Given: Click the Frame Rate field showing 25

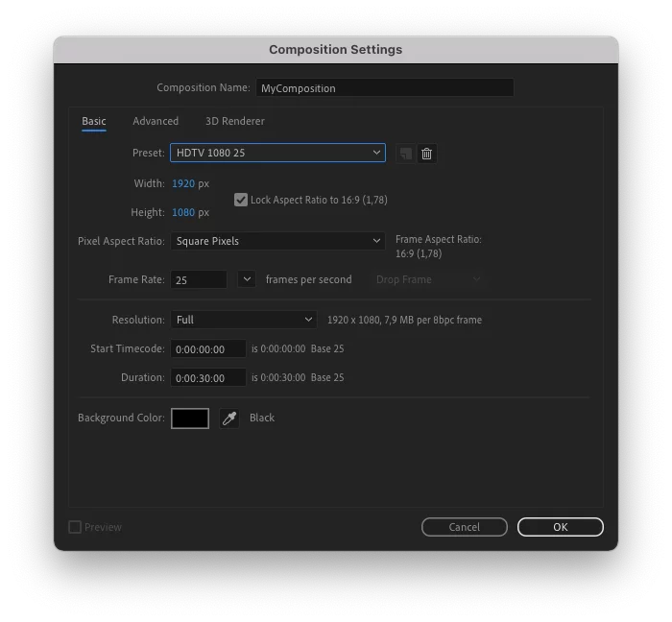Looking at the screenshot, I should (x=199, y=279).
